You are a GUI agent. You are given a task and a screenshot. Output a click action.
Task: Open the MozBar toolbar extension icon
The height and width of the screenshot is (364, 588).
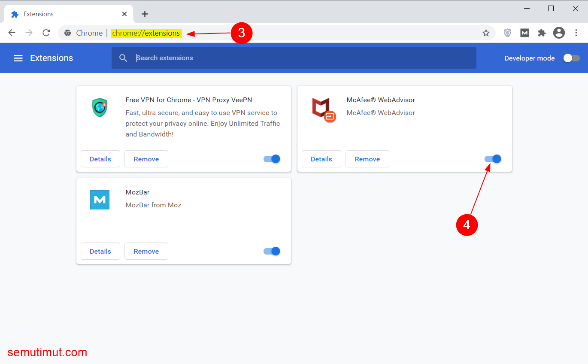tap(524, 33)
